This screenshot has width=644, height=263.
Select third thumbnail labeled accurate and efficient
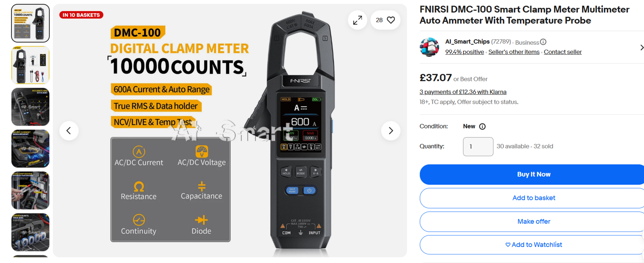tap(30, 107)
